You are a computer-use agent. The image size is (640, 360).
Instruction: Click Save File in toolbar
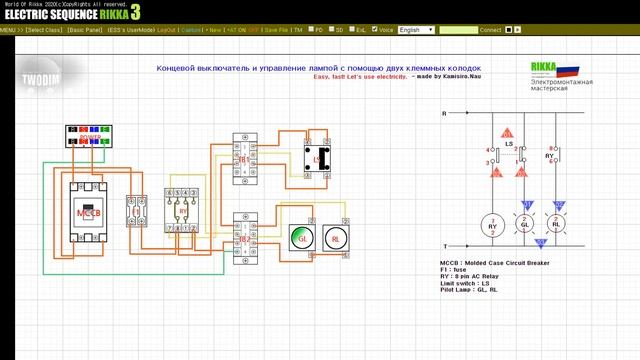tap(276, 30)
